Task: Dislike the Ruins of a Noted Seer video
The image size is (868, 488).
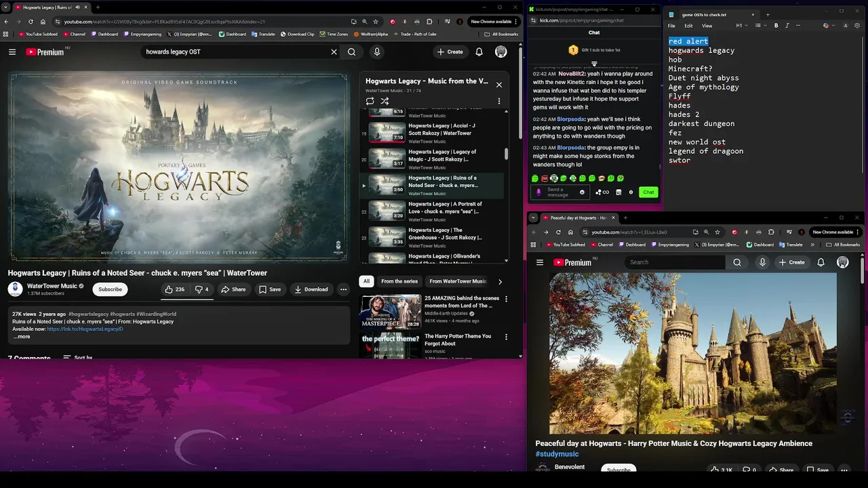Action: pos(201,289)
